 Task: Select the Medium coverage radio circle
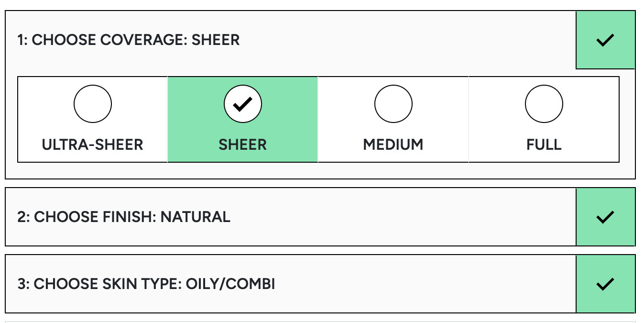tap(393, 104)
